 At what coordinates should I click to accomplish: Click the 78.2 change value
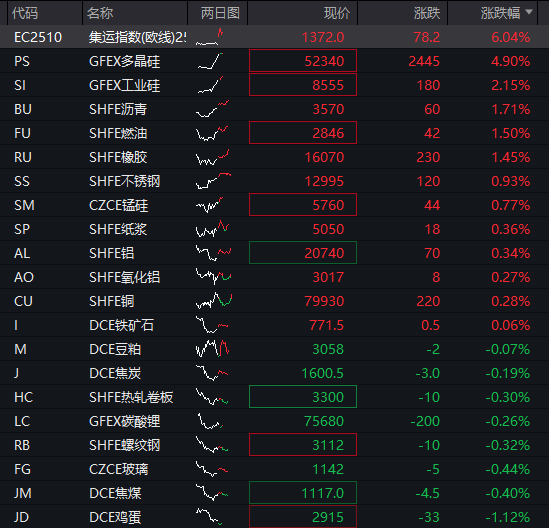click(426, 37)
